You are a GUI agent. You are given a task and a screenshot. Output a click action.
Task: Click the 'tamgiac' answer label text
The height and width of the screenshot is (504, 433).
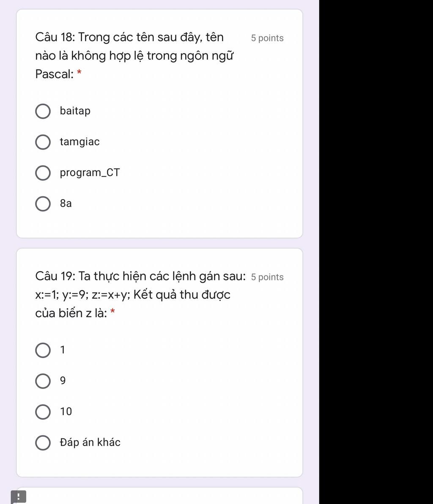[x=80, y=142]
